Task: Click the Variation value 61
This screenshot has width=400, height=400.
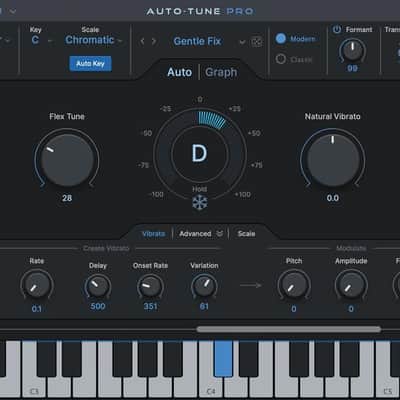Action: click(204, 306)
